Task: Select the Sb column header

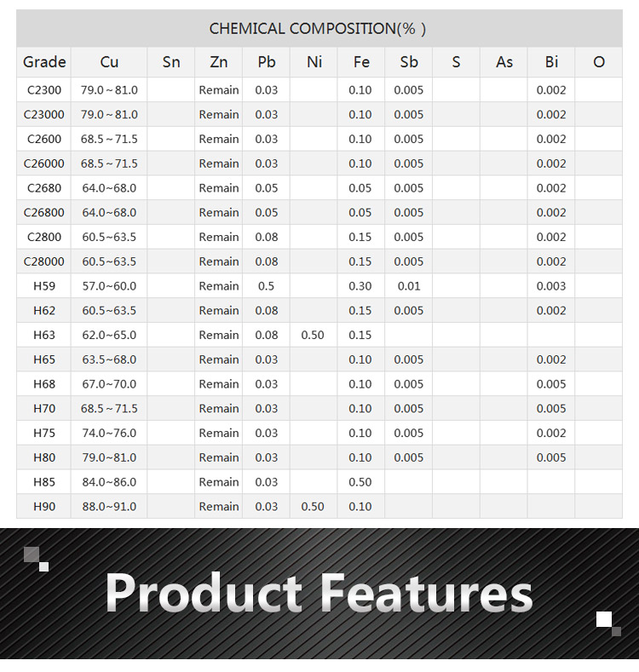Action: pos(409,62)
